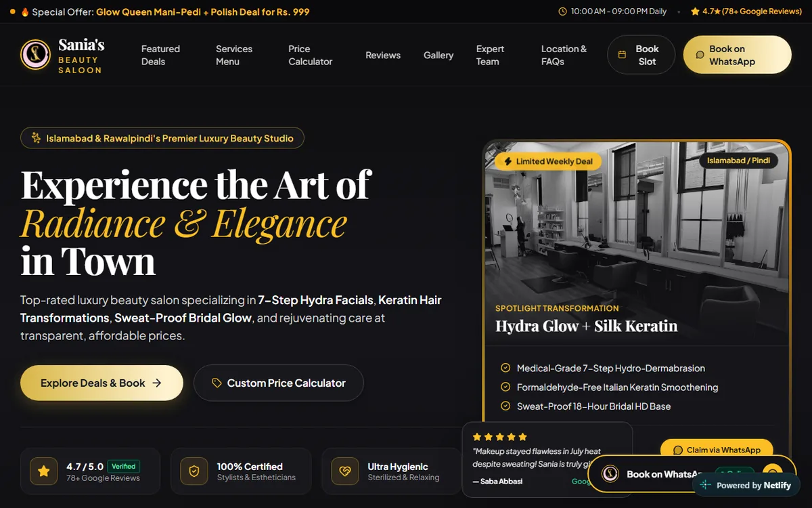Click the clock icon beside opening hours

pyautogui.click(x=562, y=12)
